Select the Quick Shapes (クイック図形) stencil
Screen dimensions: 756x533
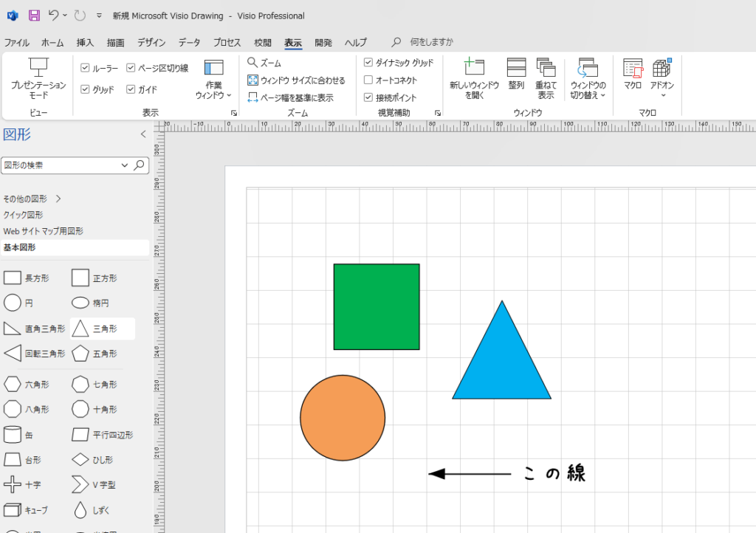pos(23,215)
